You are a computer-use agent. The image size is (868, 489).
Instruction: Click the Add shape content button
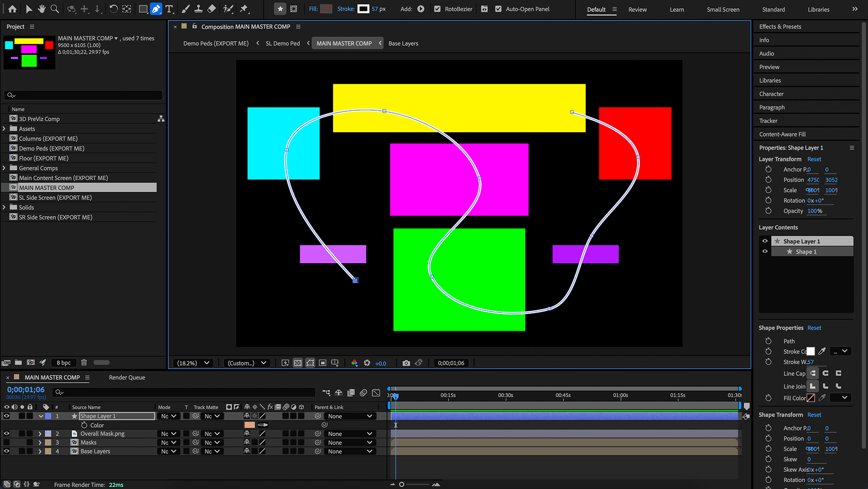420,9
